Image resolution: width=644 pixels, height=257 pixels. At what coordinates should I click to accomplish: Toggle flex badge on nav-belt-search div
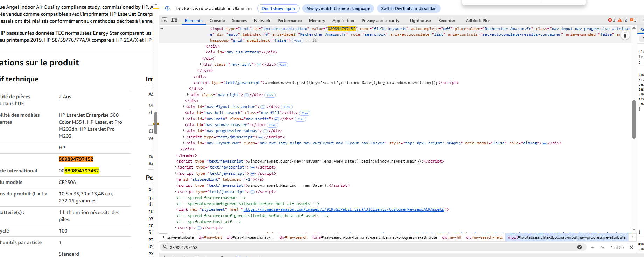coord(305,113)
